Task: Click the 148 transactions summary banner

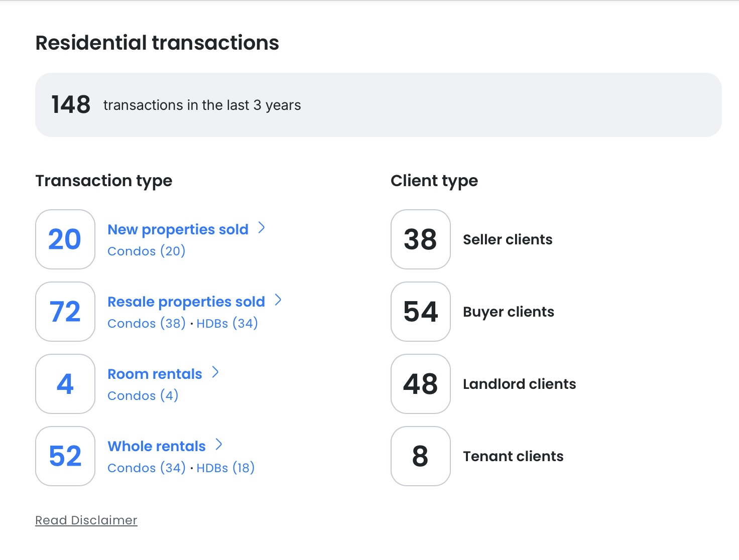Action: point(378,105)
